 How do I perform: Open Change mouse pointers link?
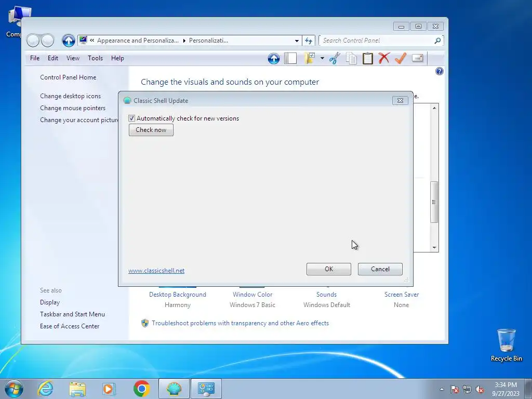73,108
